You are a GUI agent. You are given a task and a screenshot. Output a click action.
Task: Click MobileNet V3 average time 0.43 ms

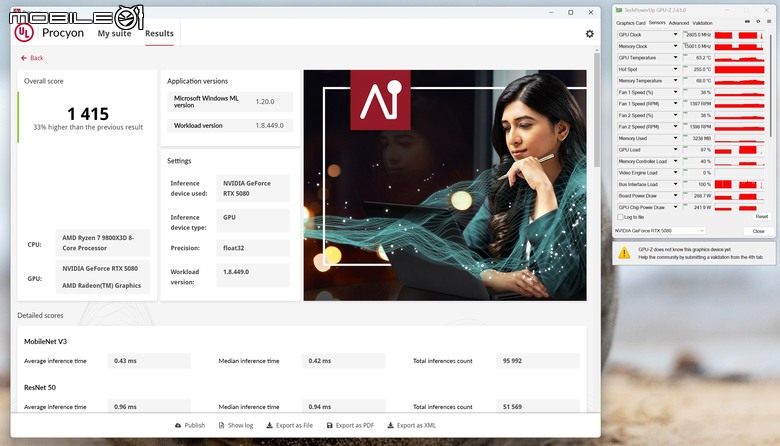point(149,361)
